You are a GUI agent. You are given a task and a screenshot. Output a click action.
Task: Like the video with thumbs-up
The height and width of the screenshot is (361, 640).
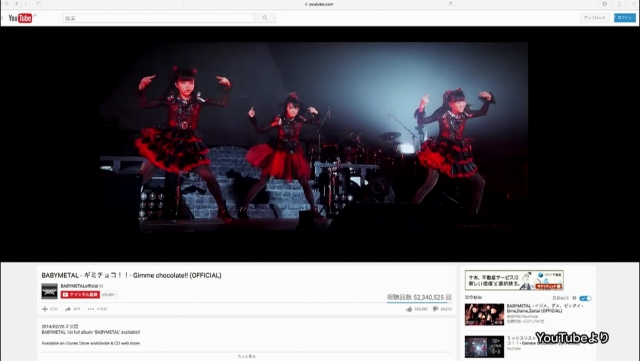tap(409, 309)
